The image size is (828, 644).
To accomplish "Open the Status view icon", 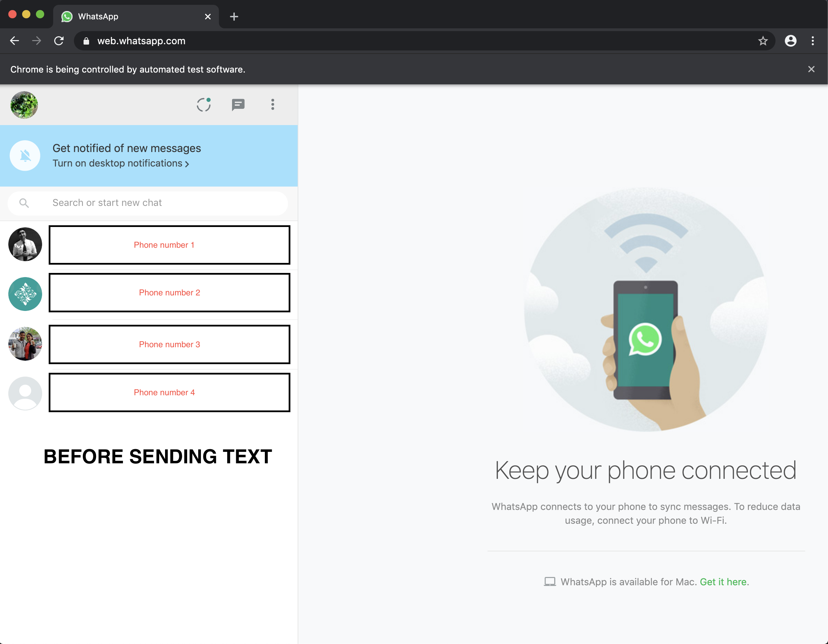I will (204, 105).
